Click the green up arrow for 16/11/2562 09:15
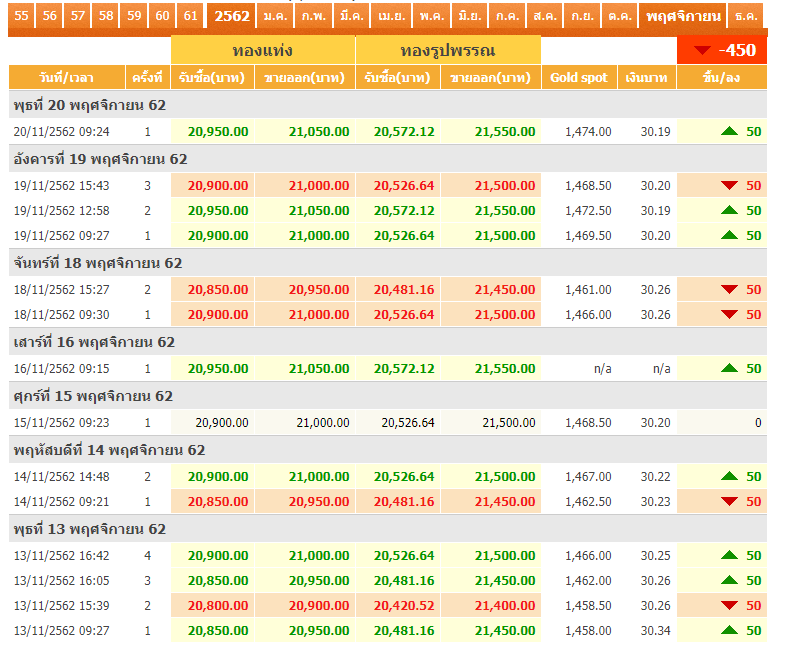The width and height of the screenshot is (788, 649). pyautogui.click(x=729, y=369)
